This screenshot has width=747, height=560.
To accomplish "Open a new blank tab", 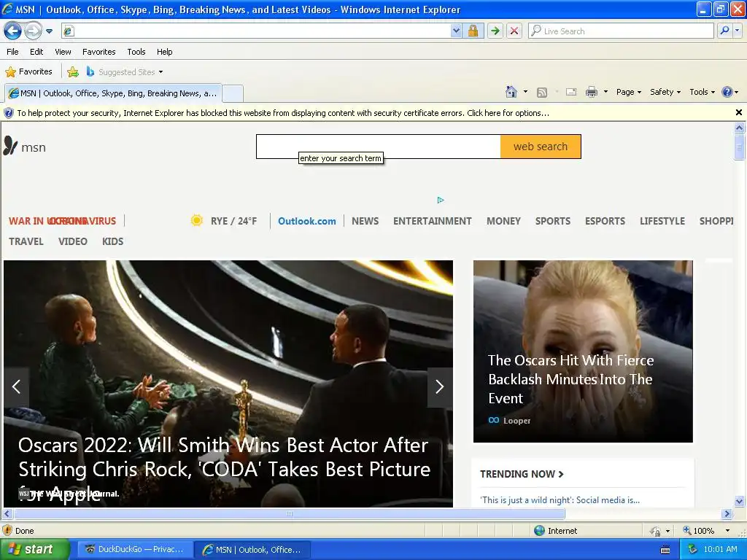I will (233, 93).
